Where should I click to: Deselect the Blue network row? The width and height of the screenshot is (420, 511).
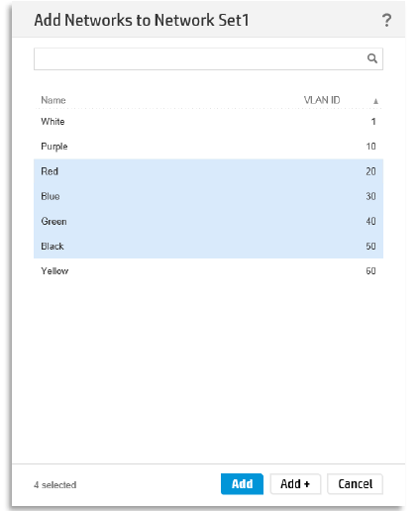(x=208, y=196)
